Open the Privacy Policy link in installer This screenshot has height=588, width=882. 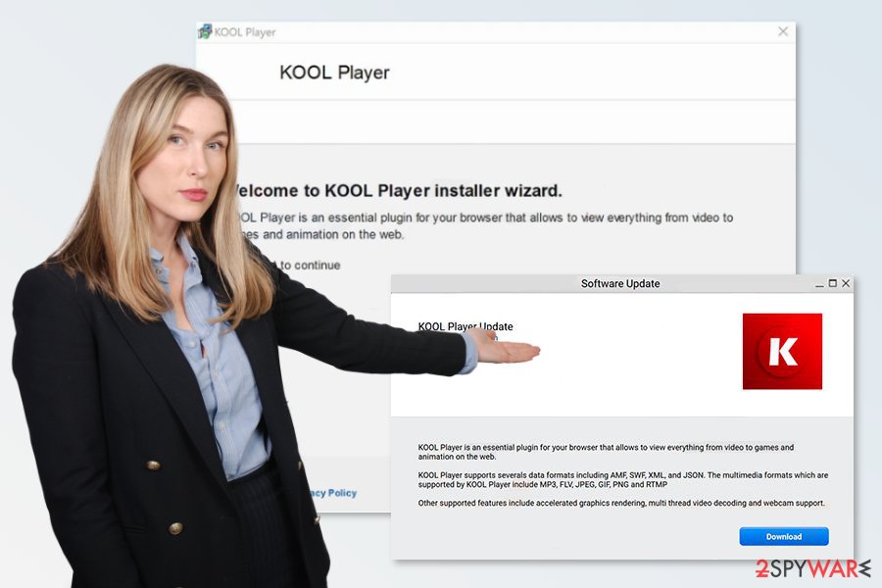coord(332,493)
